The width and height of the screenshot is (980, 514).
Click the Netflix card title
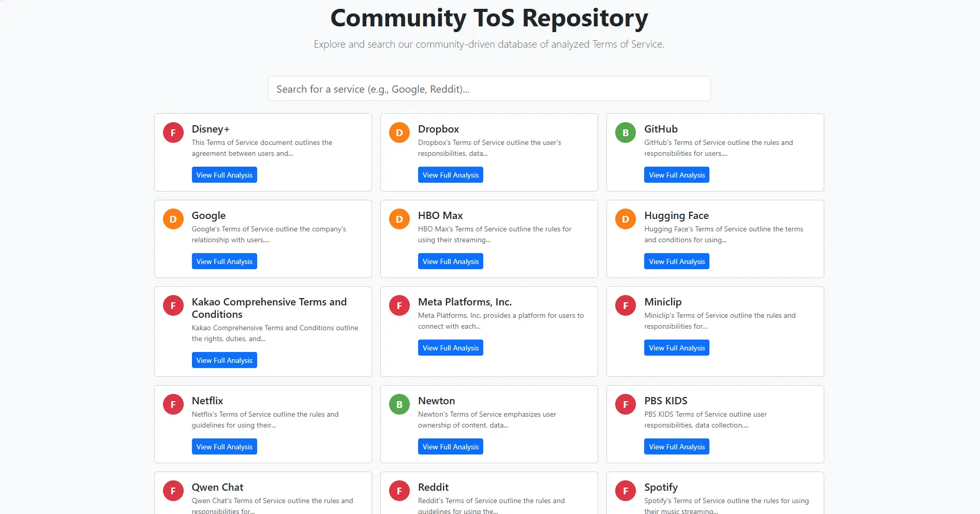(x=207, y=401)
